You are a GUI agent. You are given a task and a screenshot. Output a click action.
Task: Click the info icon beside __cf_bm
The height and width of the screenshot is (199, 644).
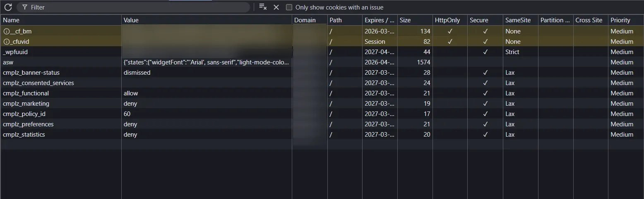[x=6, y=31]
